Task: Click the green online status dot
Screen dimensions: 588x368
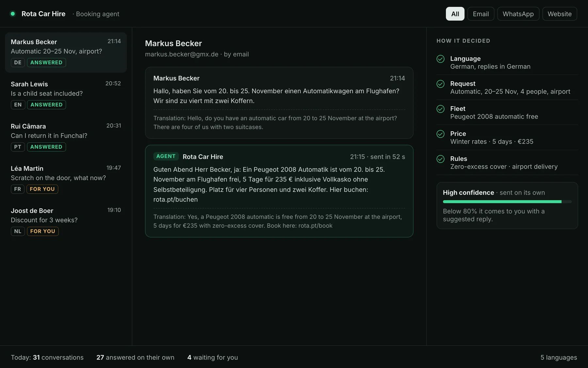Action: 13,14
